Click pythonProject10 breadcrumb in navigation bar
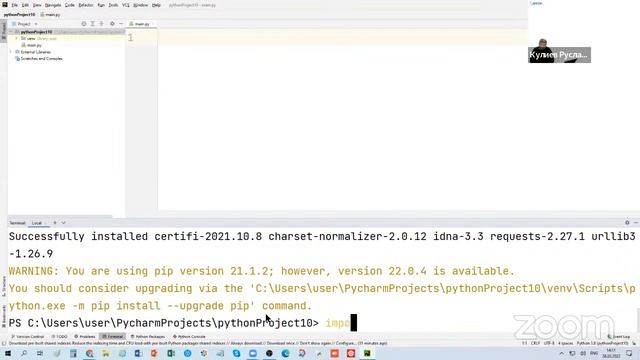 point(19,15)
